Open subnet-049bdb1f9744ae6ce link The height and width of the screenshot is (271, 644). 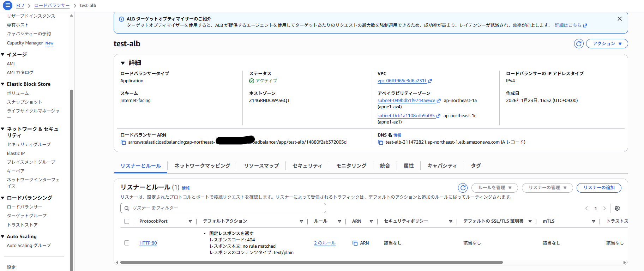(409, 101)
